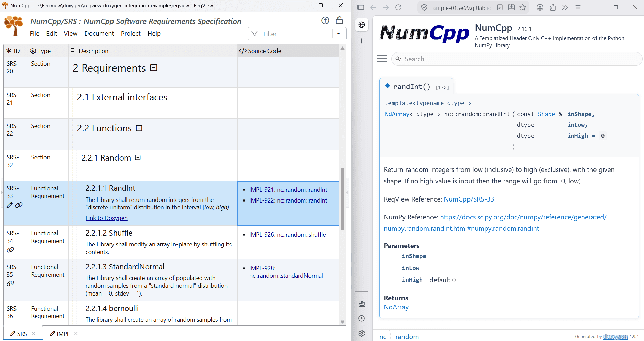Click the upload arrow icon in ReqView header
The image size is (644, 341).
pyautogui.click(x=325, y=21)
